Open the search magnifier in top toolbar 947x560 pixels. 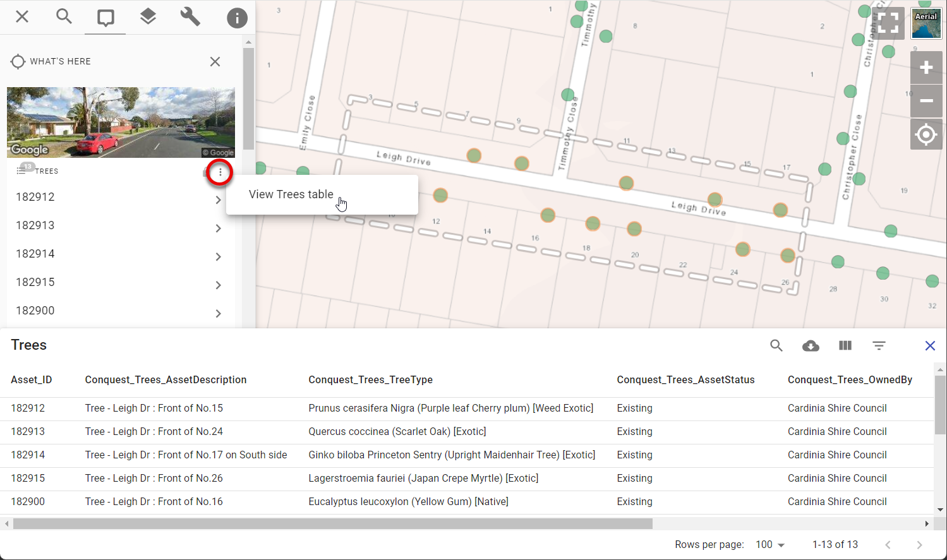64,16
